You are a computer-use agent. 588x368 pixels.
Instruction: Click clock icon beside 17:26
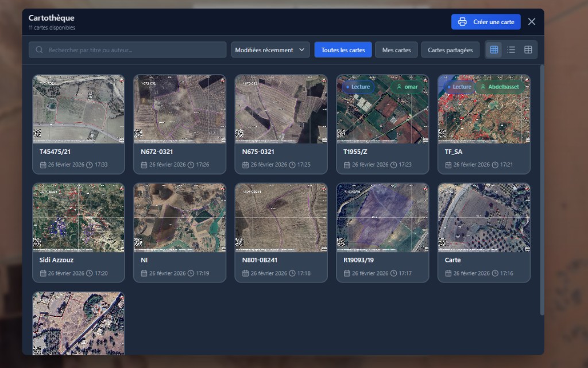pos(191,165)
